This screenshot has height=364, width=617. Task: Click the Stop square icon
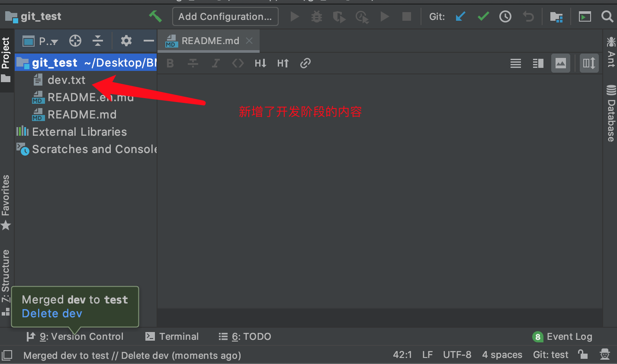pyautogui.click(x=406, y=16)
